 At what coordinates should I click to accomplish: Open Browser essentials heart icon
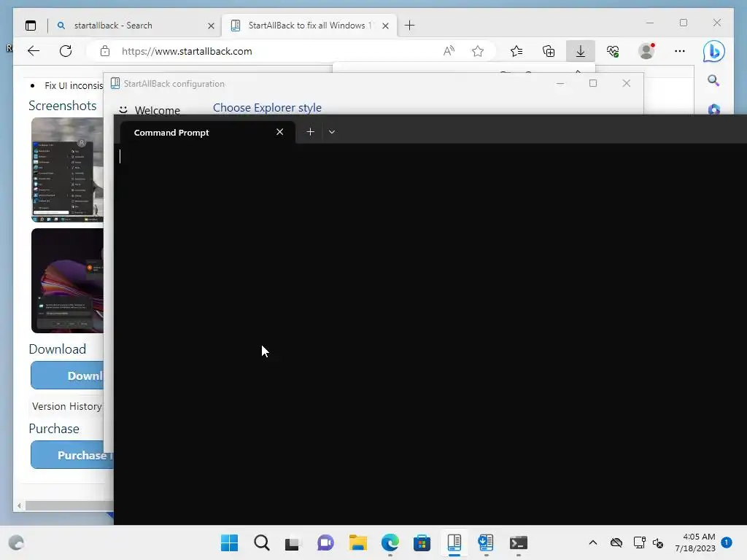[613, 51]
